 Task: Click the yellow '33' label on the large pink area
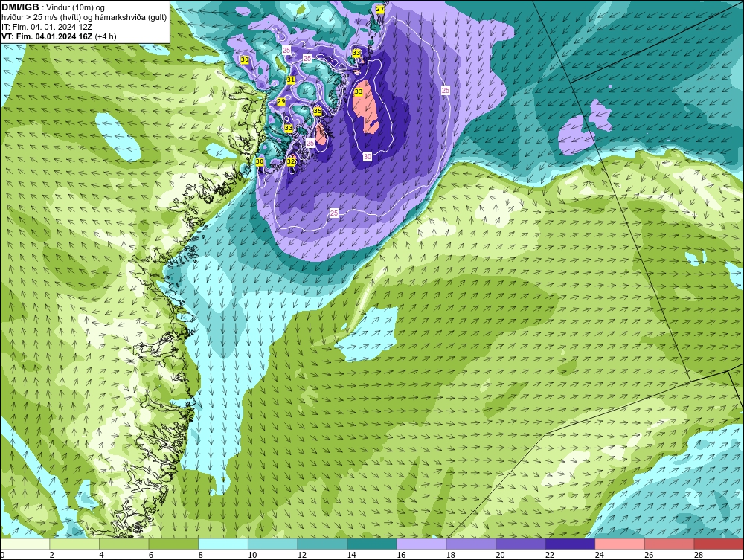click(359, 91)
